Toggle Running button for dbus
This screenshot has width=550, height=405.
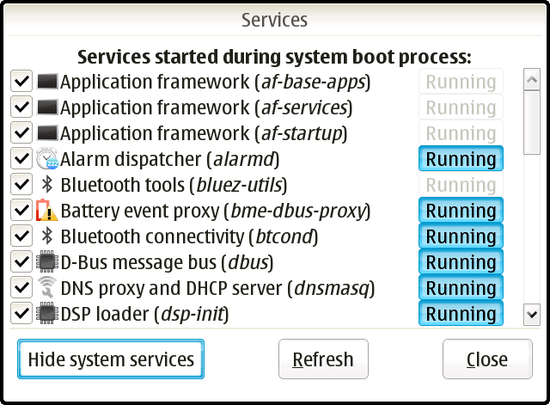(x=461, y=262)
